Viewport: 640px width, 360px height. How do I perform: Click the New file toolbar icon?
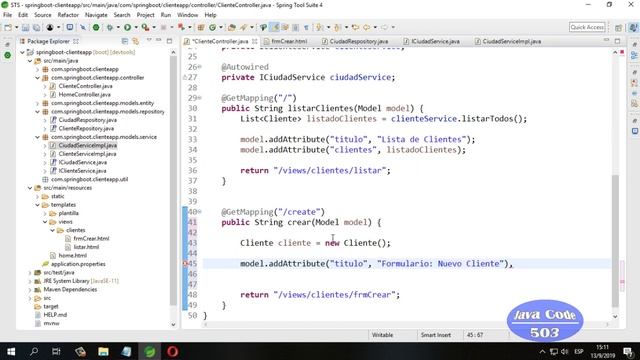tap(8, 27)
